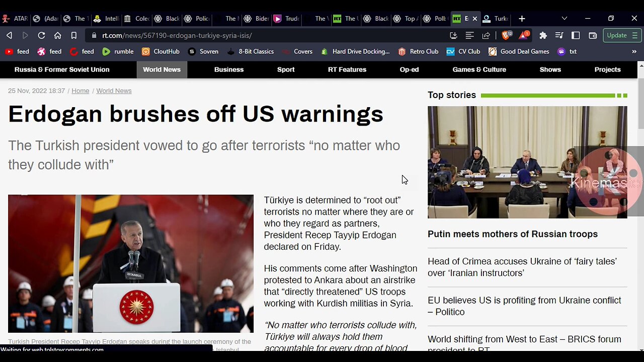
Task: Reload the page with the refresh icon
Action: pyautogui.click(x=41, y=36)
